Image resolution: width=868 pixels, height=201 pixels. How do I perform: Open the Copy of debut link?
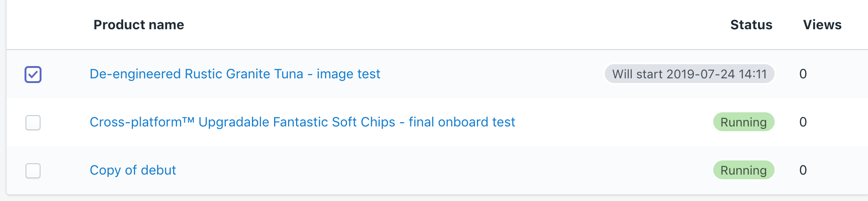click(x=133, y=170)
